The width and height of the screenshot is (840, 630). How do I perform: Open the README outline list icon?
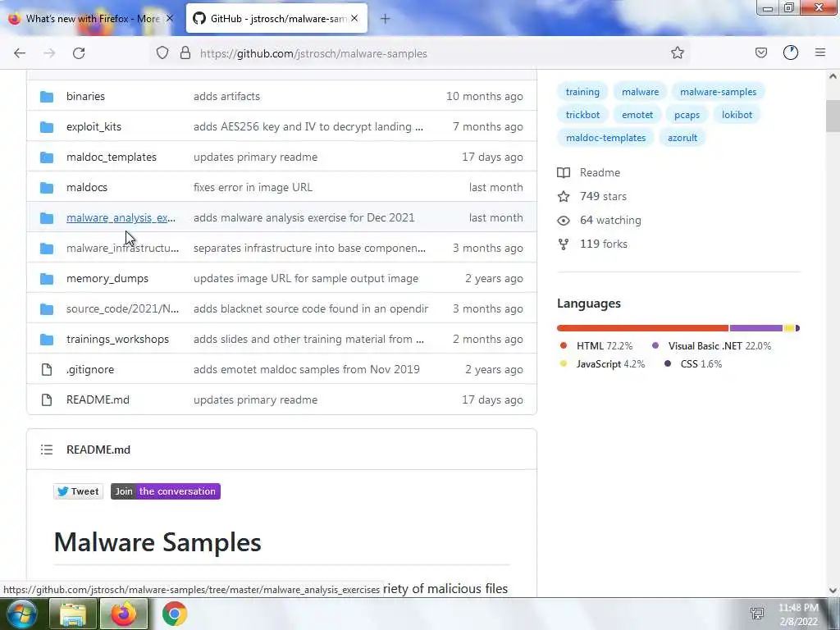click(x=47, y=450)
